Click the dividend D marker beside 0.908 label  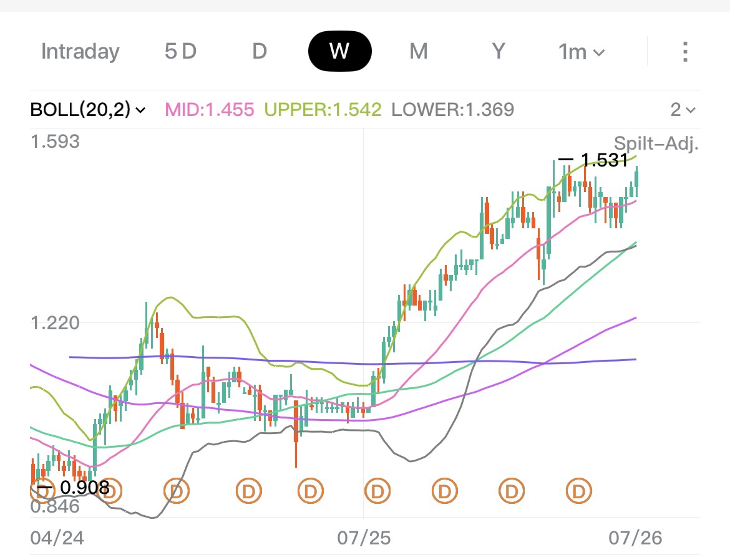[110, 490]
